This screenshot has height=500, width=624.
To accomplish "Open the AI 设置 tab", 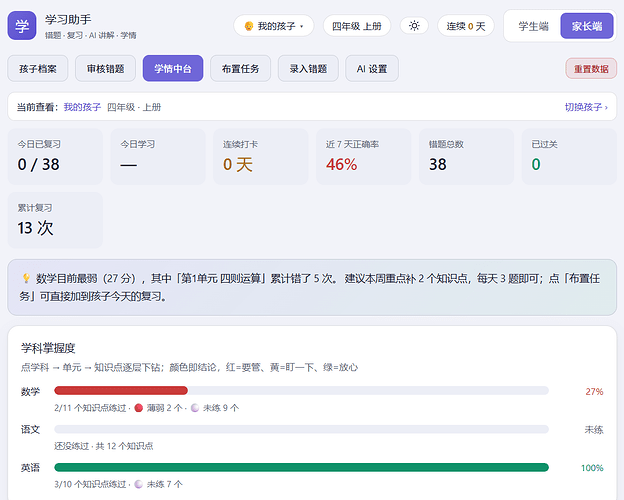I will pos(372,68).
